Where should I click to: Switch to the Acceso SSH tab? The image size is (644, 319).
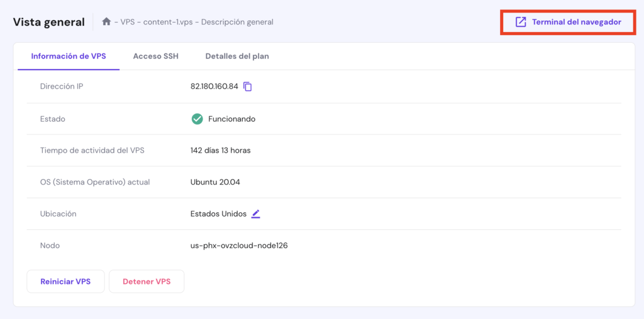[x=155, y=56]
